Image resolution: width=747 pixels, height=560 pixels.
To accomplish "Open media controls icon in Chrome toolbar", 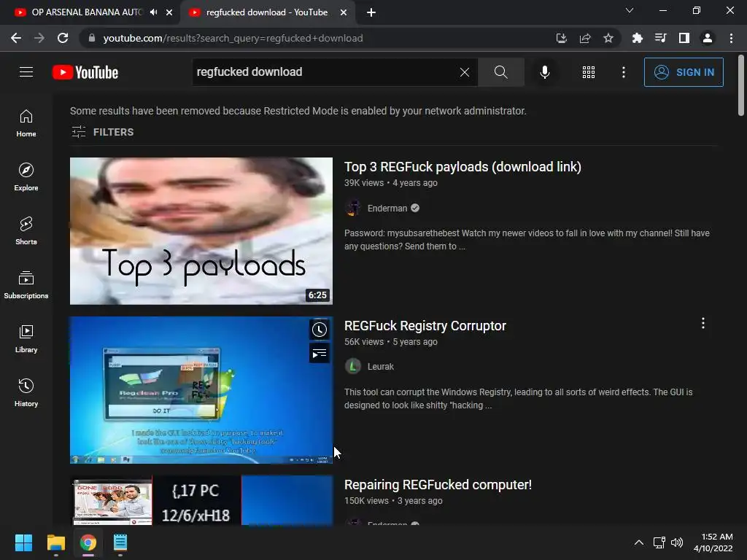I will coord(661,38).
